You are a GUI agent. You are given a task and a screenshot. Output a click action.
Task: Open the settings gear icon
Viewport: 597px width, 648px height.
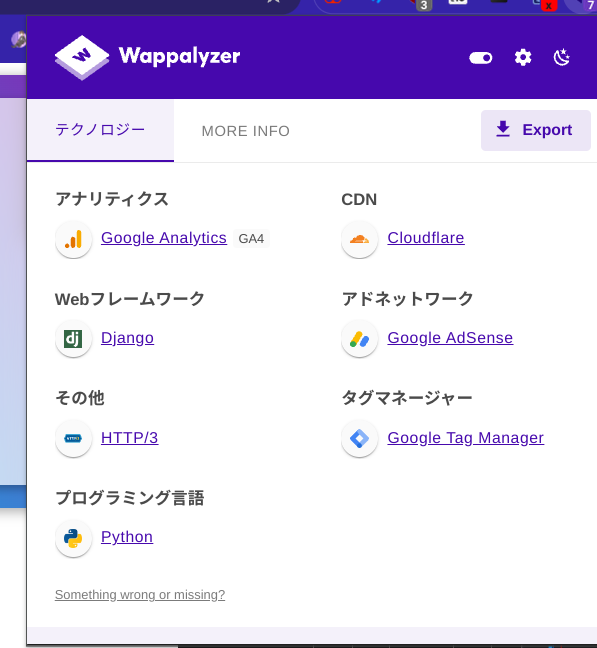[x=523, y=57]
